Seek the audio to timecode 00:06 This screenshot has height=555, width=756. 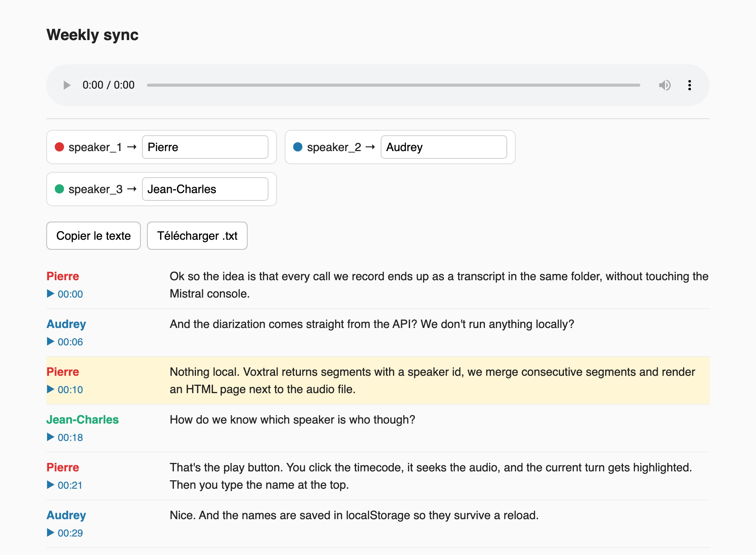(x=65, y=342)
